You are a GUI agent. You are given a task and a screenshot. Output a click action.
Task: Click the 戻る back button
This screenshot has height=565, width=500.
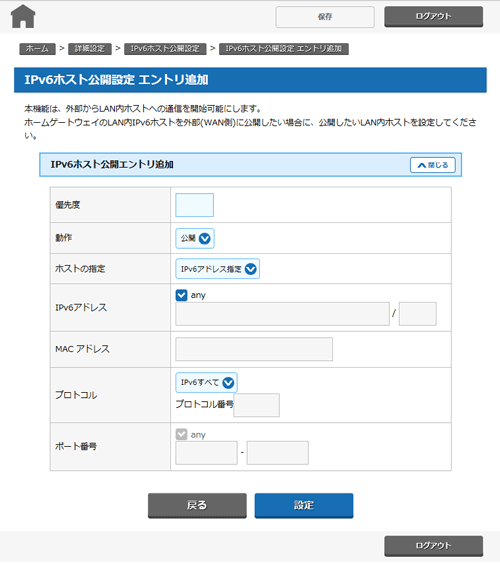(x=197, y=505)
